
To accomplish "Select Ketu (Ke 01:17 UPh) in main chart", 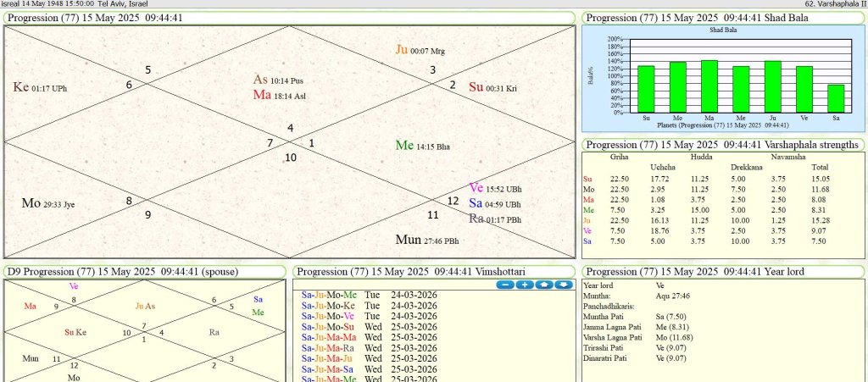I will click(x=43, y=87).
